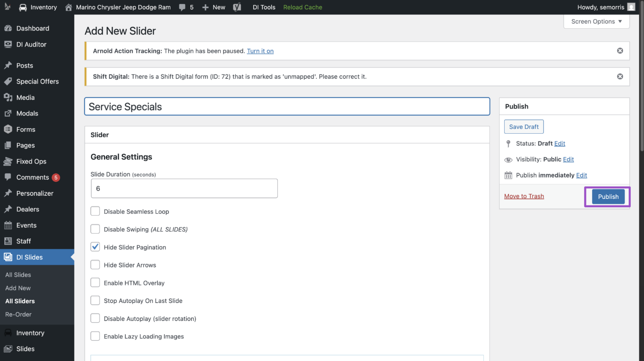This screenshot has width=644, height=361.
Task: Open Re-Order submenu item
Action: pos(18,314)
